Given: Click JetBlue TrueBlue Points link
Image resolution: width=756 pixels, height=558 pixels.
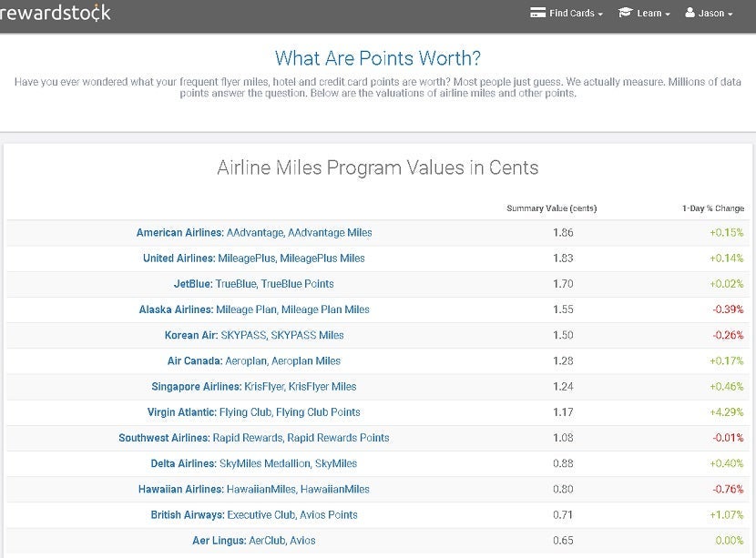Looking at the screenshot, I should (254, 284).
